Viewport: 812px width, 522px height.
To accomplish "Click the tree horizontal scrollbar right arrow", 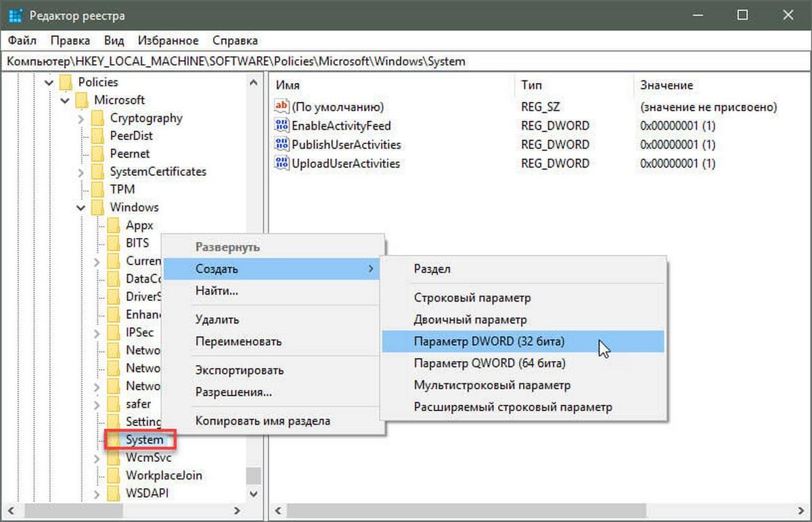I will point(237,511).
